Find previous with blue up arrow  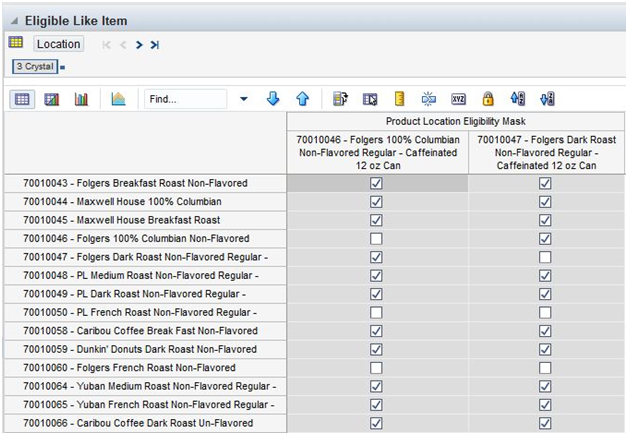click(302, 99)
